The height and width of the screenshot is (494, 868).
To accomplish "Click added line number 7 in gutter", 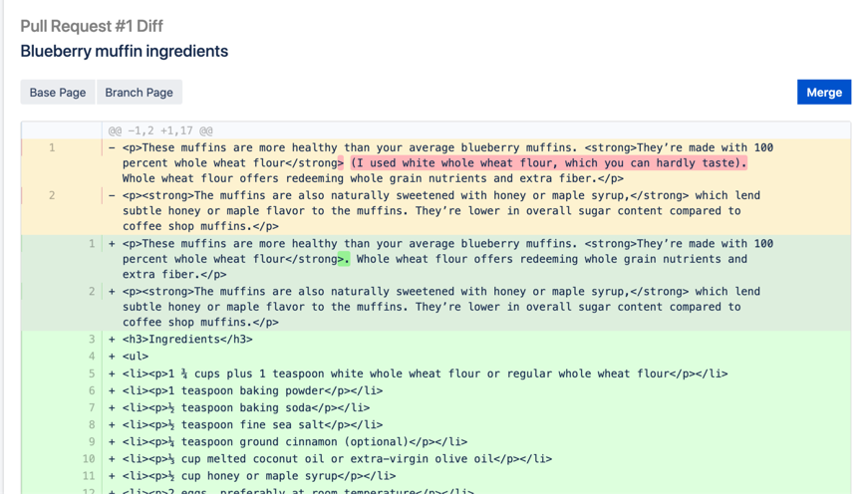I will point(92,408).
